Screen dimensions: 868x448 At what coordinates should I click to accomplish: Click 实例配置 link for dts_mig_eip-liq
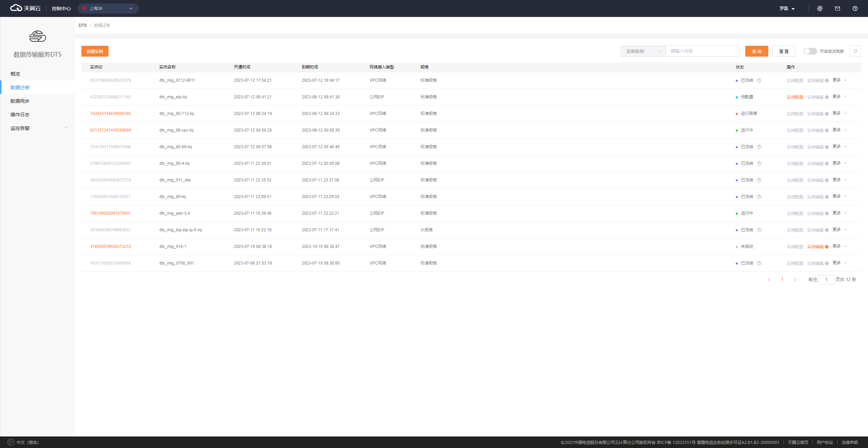pyautogui.click(x=794, y=97)
